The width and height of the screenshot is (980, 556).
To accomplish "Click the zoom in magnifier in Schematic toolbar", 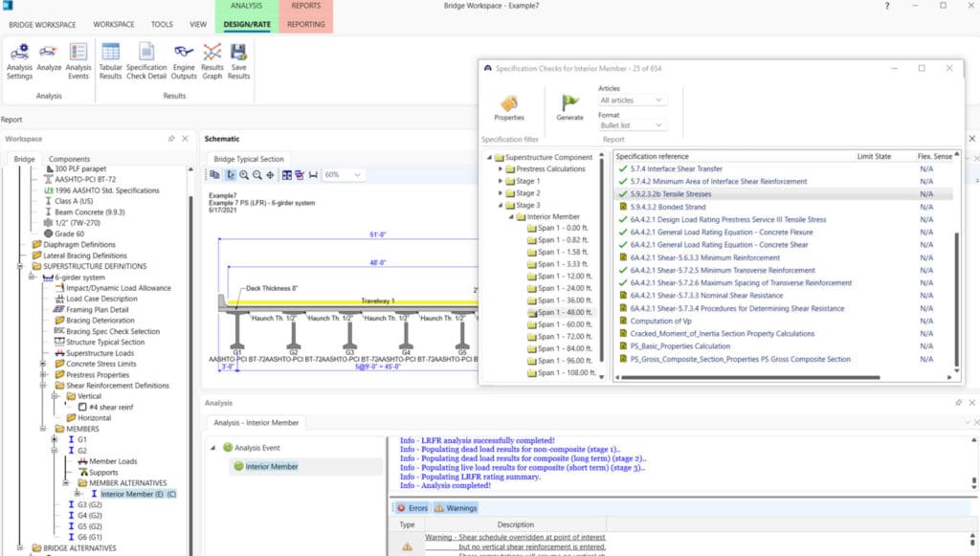I will point(244,175).
